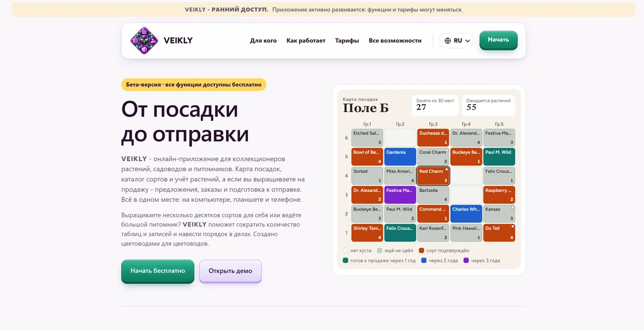Open the 'Тарифы' navigation link
This screenshot has width=644, height=330.
[x=347, y=40]
